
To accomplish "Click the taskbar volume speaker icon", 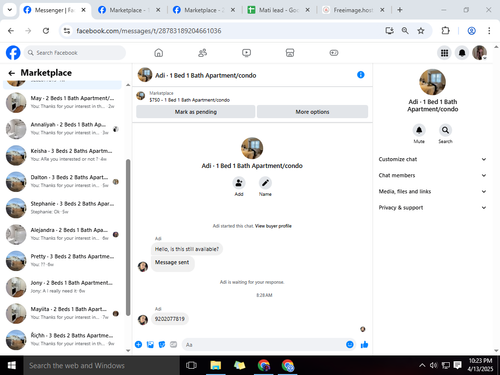I will [433, 365].
